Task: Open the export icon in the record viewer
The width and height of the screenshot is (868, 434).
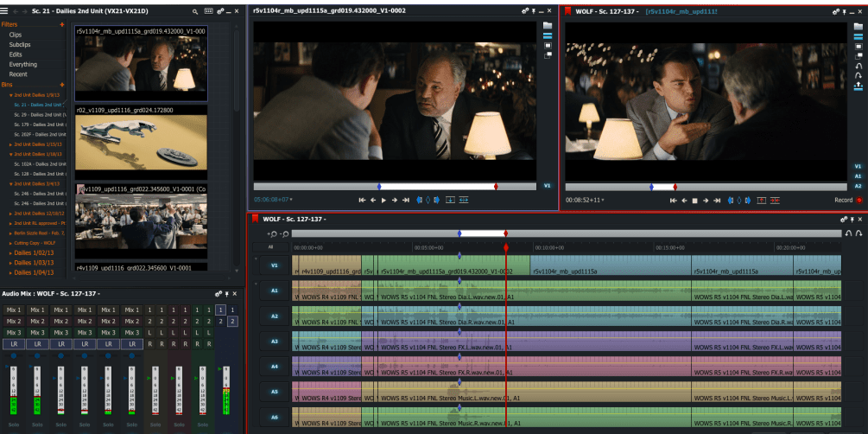Action: click(x=858, y=86)
